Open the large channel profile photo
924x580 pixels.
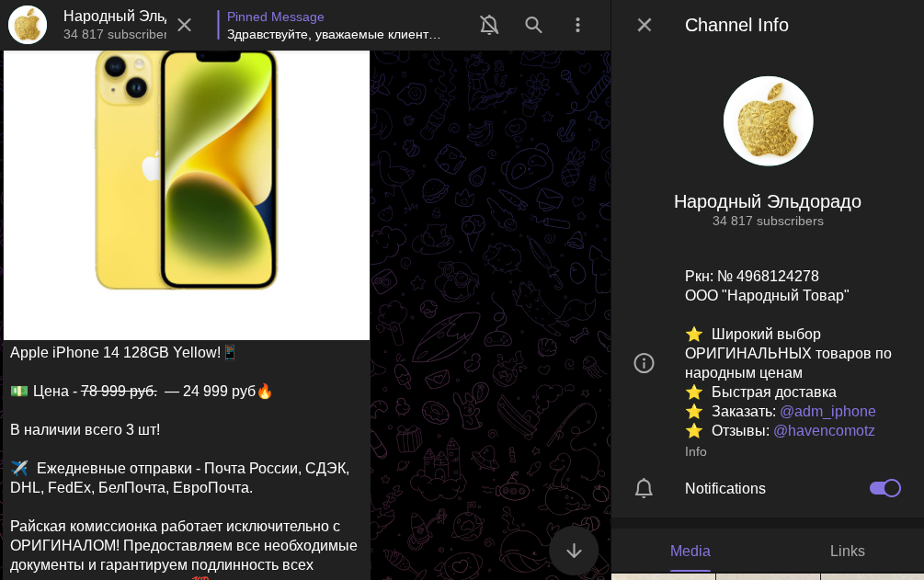click(768, 121)
